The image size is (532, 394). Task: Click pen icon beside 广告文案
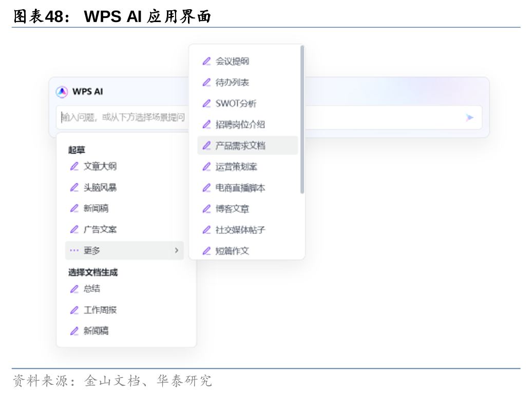coord(74,229)
